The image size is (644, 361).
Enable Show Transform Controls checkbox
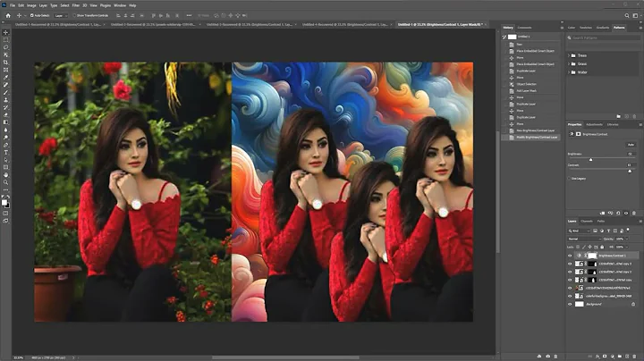(74, 15)
